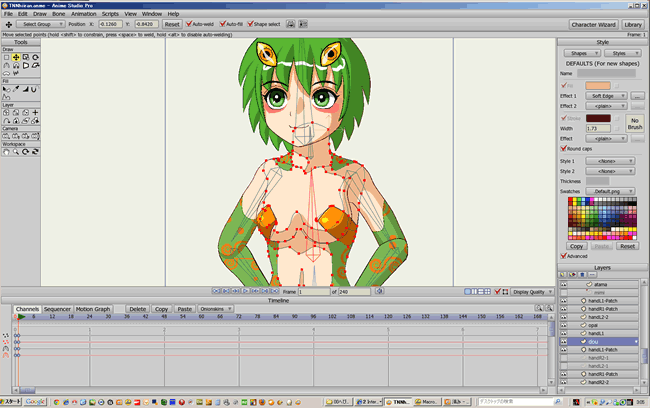Toggle the Stroke checkbox
Screen dimensions: 650x408
[563, 118]
